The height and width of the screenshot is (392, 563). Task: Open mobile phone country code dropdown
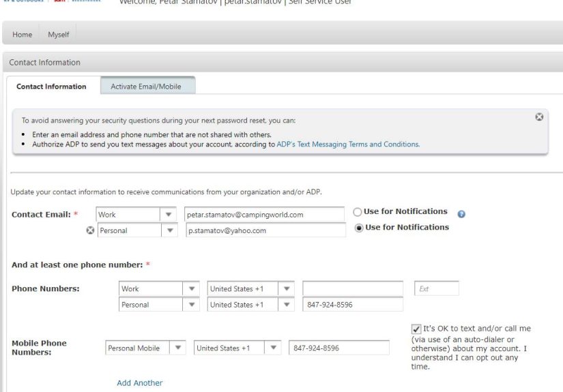pyautogui.click(x=274, y=348)
